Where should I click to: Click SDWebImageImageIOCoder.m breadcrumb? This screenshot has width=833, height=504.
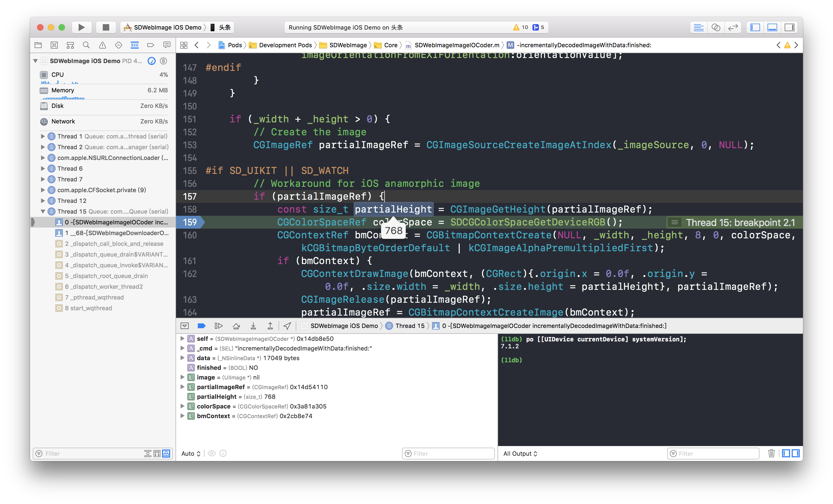[452, 45]
